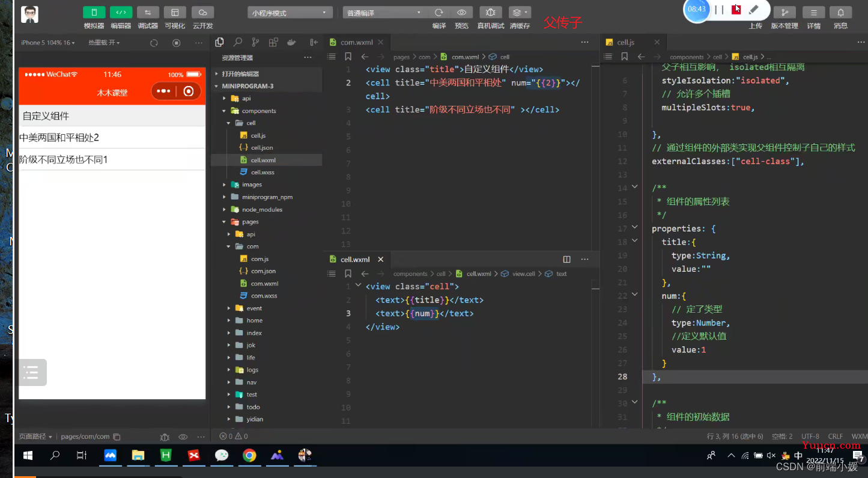Viewport: 868px width, 478px height.
Task: Click the errors and warnings status indicator
Action: point(234,437)
